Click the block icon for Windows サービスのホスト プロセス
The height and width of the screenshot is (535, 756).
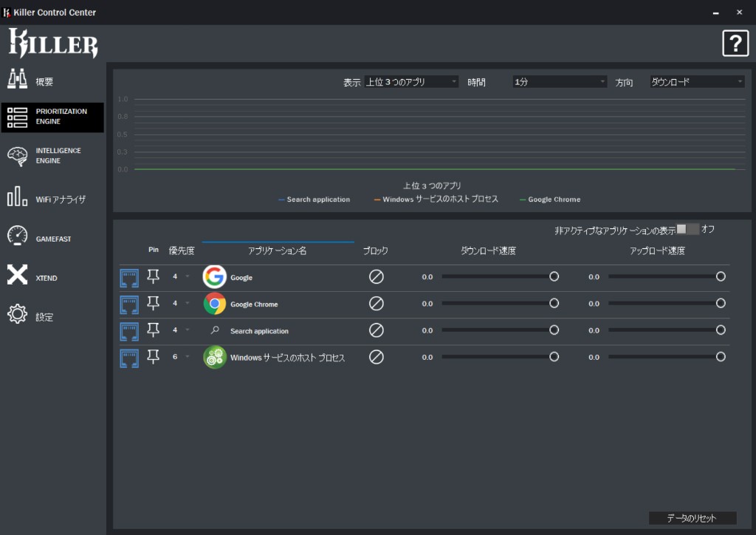[x=377, y=357]
